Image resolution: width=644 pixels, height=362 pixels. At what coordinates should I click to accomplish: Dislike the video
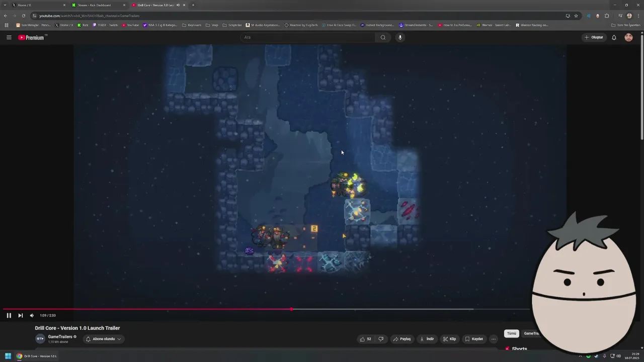click(x=381, y=339)
